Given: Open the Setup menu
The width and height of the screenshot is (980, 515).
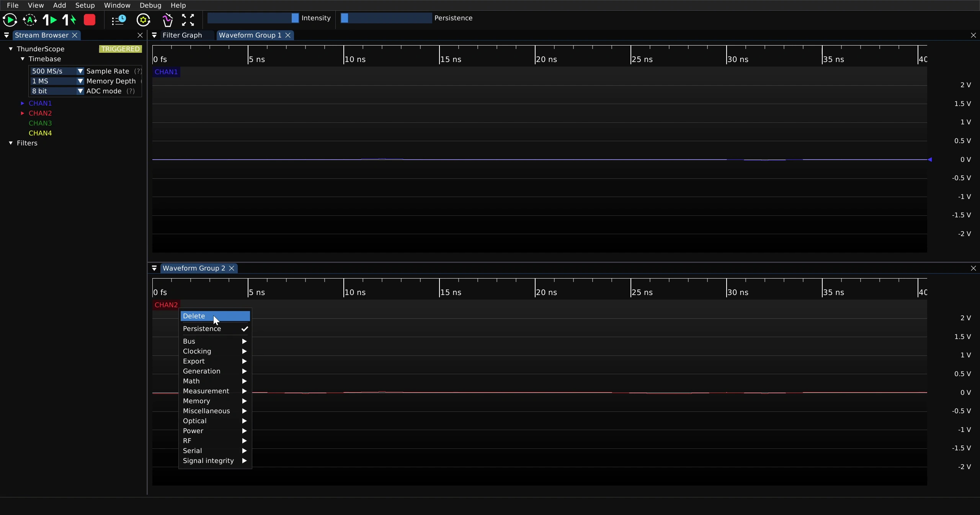Looking at the screenshot, I should (x=85, y=5).
